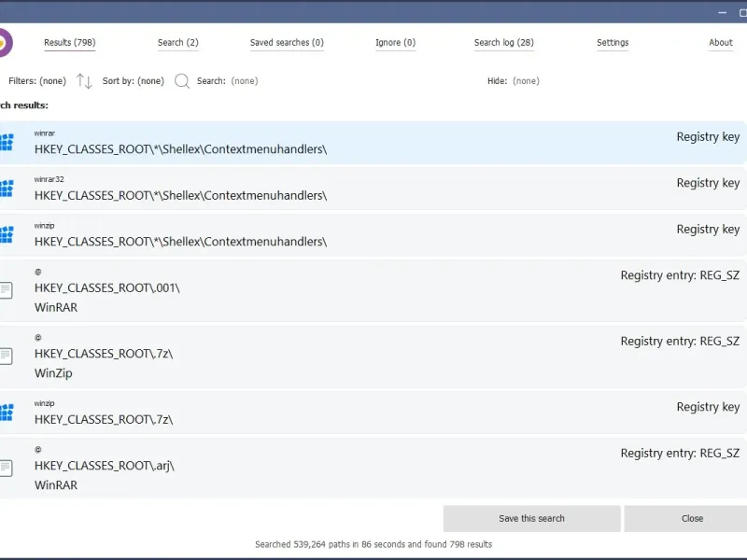747x560 pixels.
Task: Click the registry key icon for winrar32 row
Action: [7, 189]
